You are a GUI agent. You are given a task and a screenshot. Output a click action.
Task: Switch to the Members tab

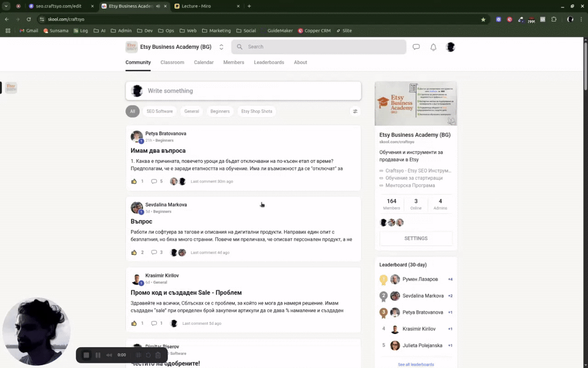[234, 62]
